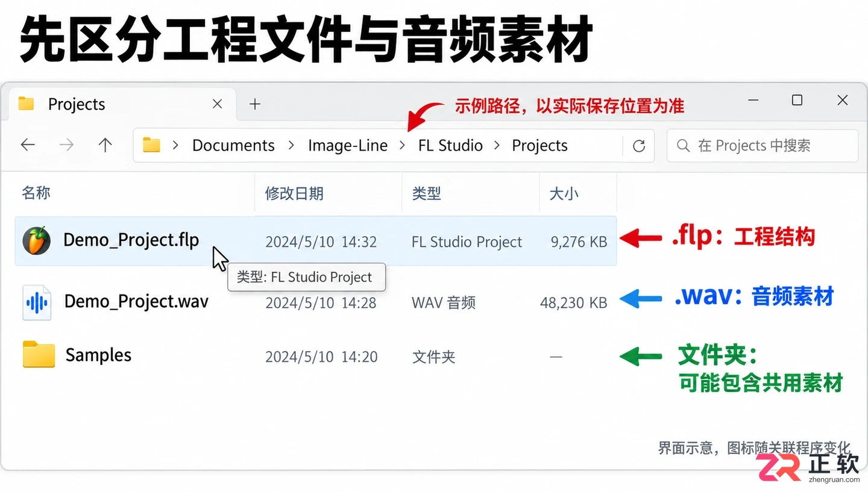Click the date 2024/5/10 14:32
868x492 pixels.
click(321, 242)
